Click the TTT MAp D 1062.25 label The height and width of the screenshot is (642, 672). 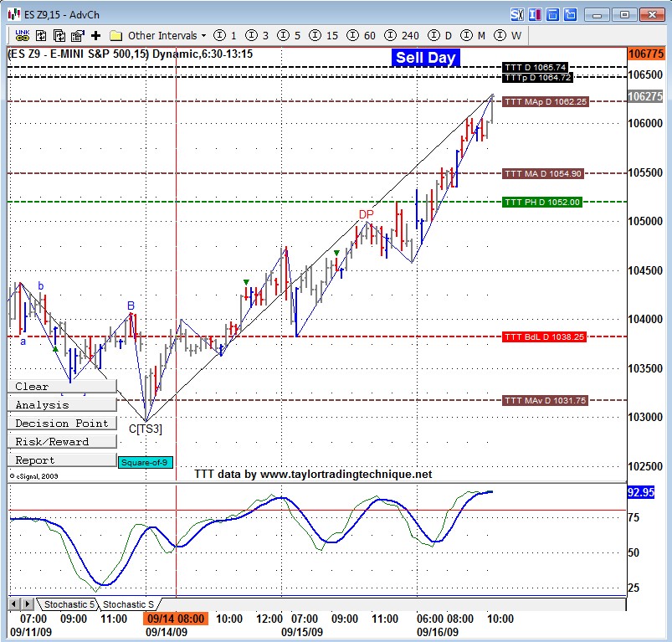[x=545, y=101]
